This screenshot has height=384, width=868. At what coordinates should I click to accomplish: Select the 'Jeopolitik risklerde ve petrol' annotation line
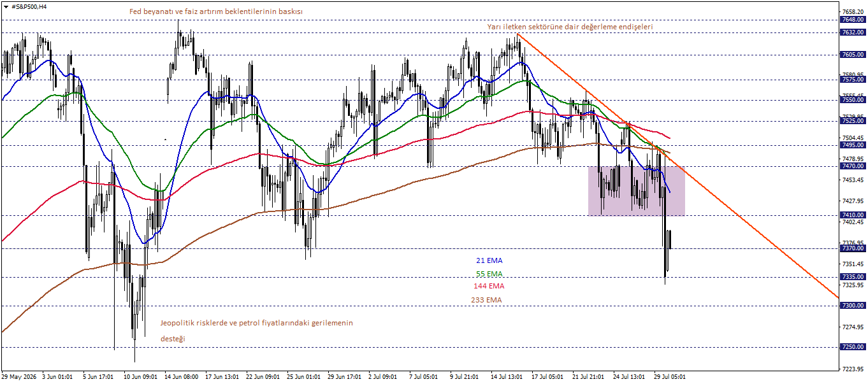point(256,323)
